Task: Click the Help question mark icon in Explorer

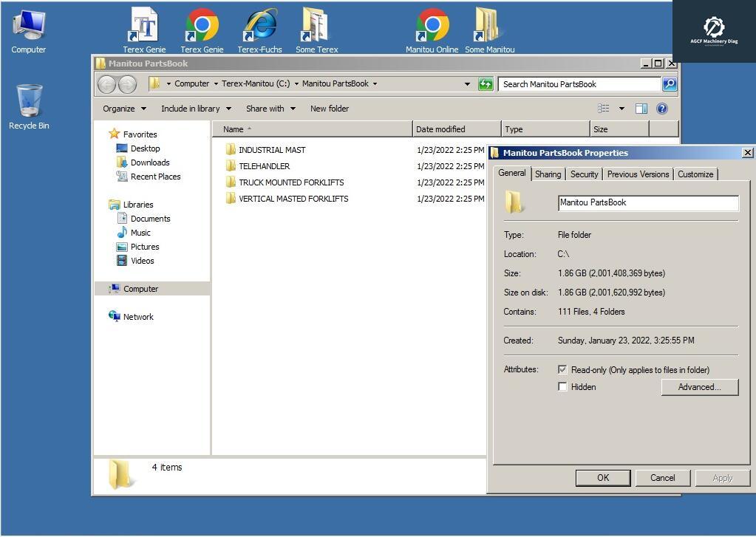Action: coord(661,109)
